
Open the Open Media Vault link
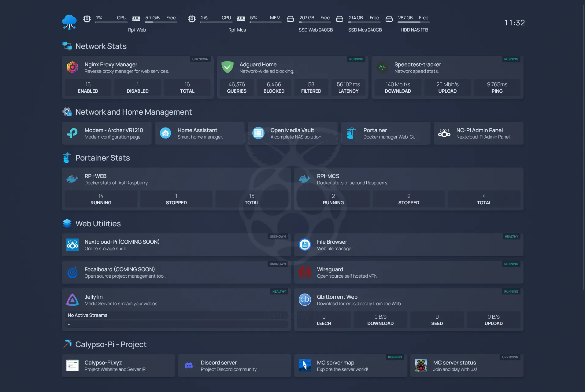(292, 133)
